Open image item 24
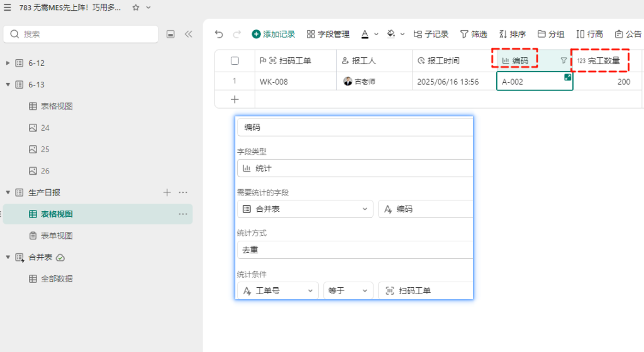The width and height of the screenshot is (644, 352). [39, 128]
